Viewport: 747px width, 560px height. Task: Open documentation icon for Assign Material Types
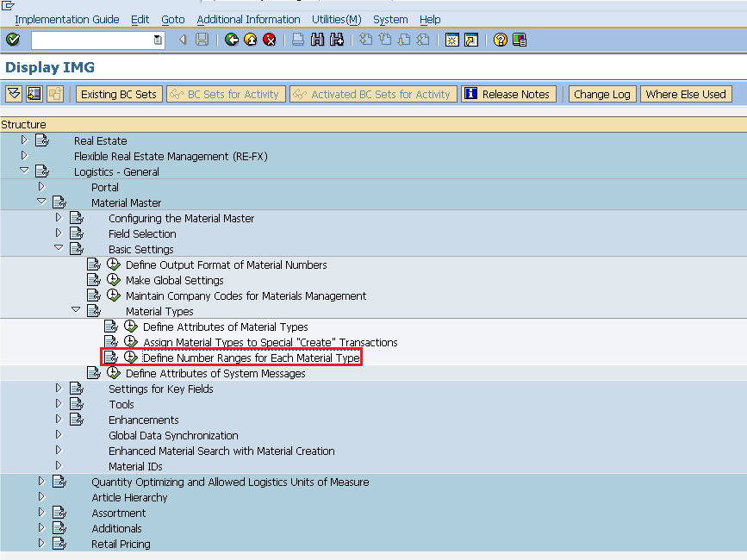111,342
